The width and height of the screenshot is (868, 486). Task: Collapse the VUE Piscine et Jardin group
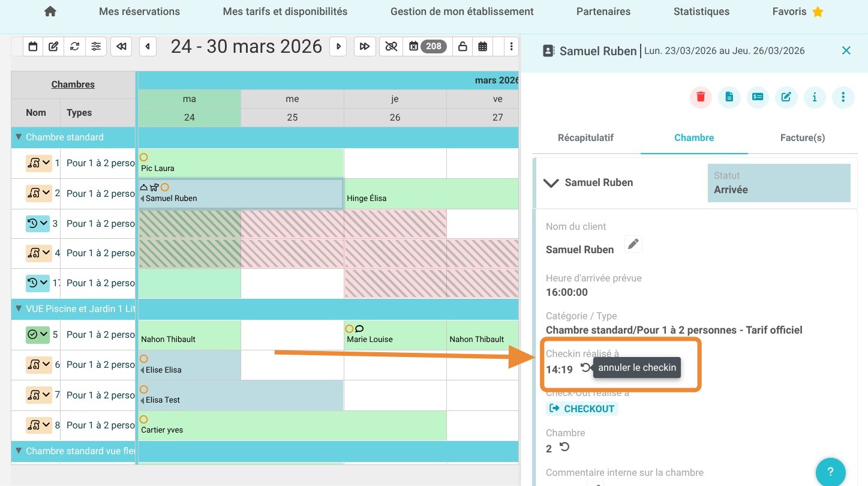tap(19, 309)
